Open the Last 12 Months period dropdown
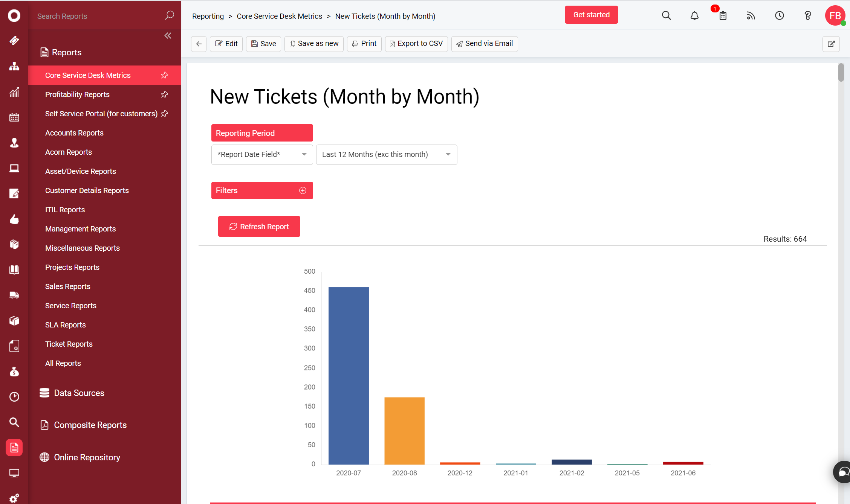This screenshot has height=504, width=850. click(386, 155)
